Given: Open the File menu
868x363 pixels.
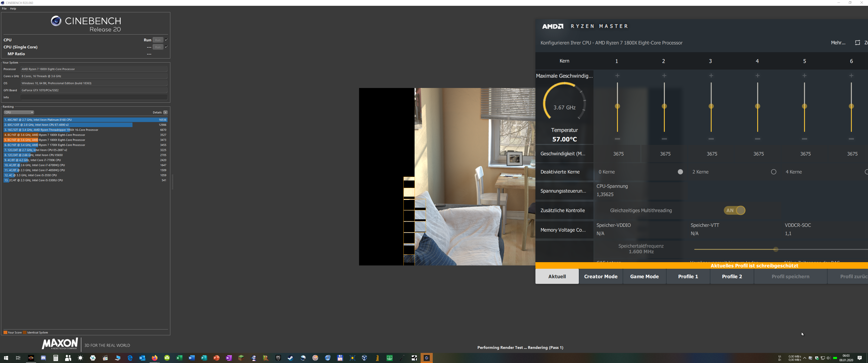Looking at the screenshot, I should [4, 9].
